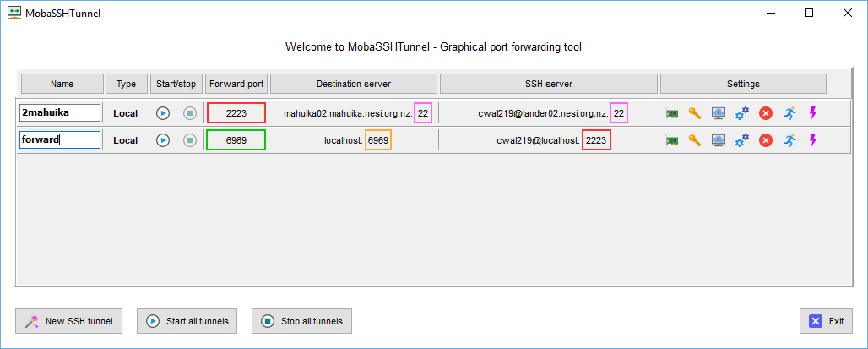Click the cwal219@localhost: 2223 SSH server text
The width and height of the screenshot is (868, 349).
coord(552,141)
